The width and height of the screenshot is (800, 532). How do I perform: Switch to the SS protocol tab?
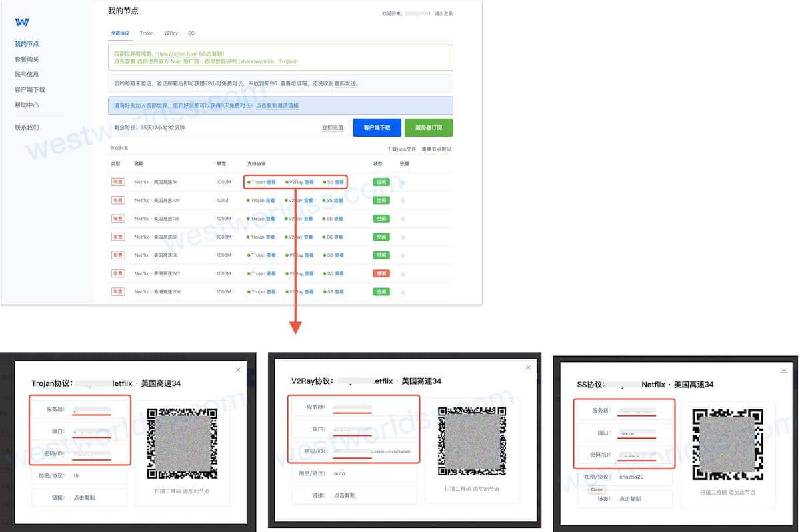pyautogui.click(x=191, y=33)
